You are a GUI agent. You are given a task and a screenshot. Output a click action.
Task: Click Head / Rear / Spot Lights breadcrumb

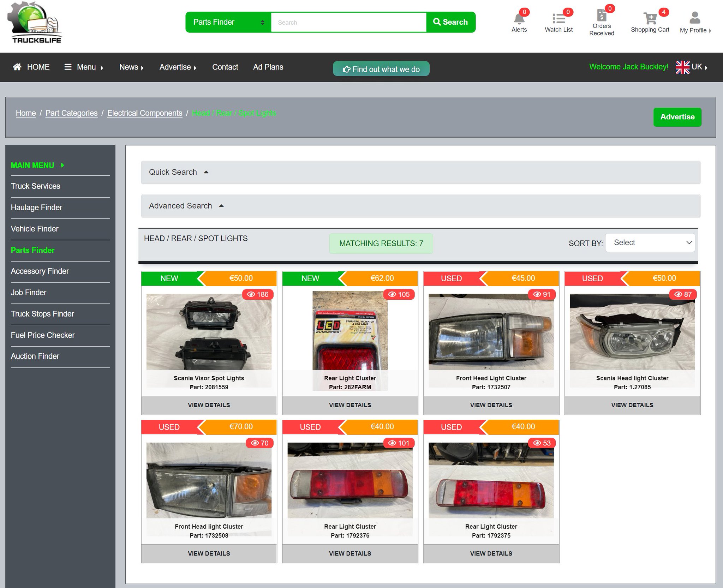[x=234, y=113]
